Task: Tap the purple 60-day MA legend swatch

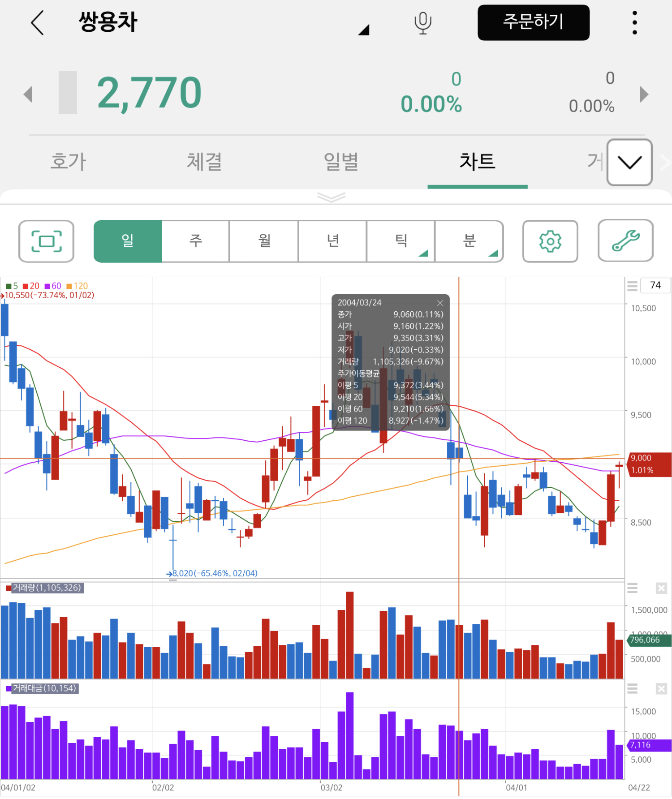Action: click(x=47, y=286)
